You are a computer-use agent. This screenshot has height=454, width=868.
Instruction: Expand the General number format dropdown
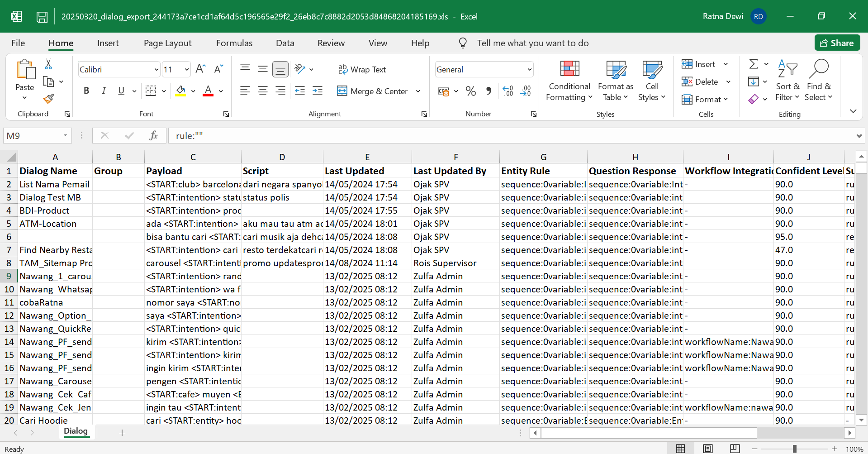529,70
